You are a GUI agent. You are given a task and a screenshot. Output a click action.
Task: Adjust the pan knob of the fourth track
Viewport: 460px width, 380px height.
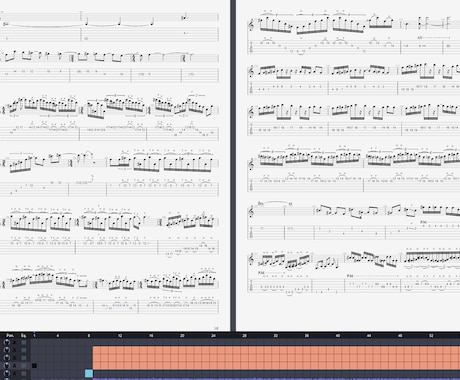click(x=7, y=365)
